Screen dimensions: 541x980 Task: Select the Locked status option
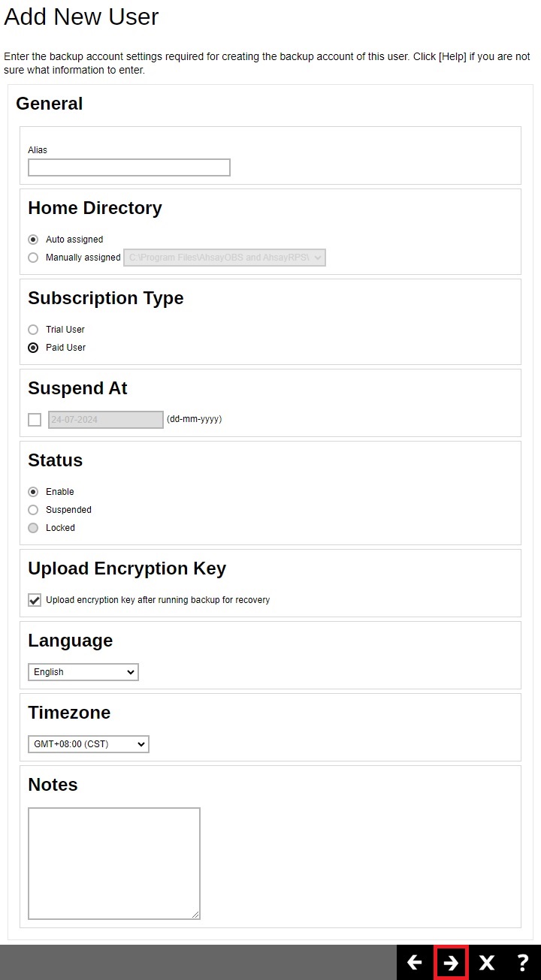coord(33,528)
